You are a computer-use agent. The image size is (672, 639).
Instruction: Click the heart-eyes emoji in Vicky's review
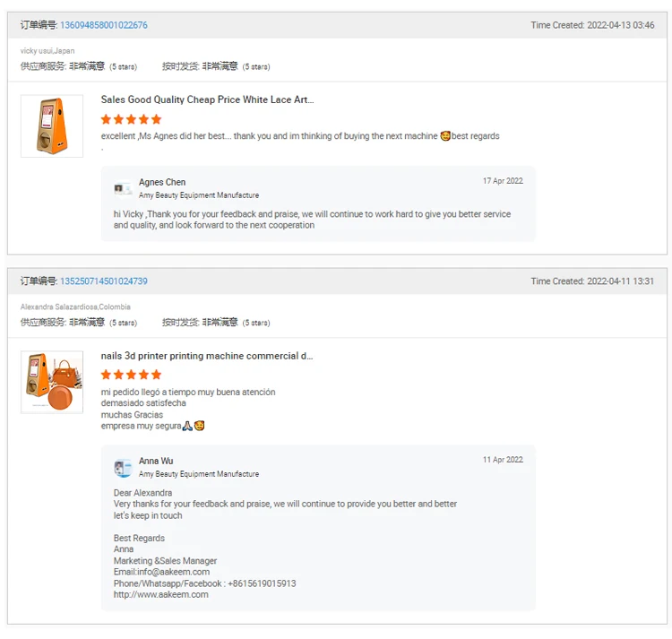click(445, 136)
